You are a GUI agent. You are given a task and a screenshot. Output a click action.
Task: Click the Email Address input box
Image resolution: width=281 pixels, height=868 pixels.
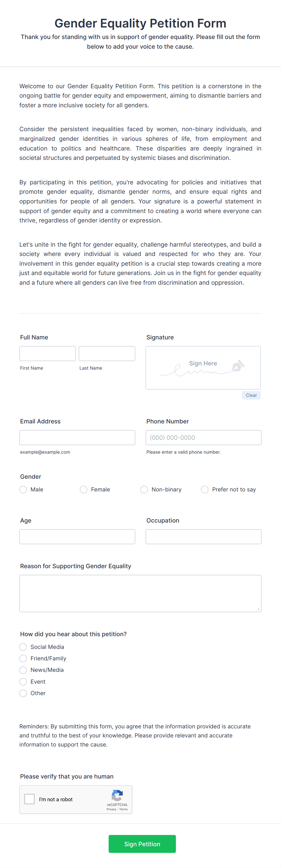(x=77, y=437)
